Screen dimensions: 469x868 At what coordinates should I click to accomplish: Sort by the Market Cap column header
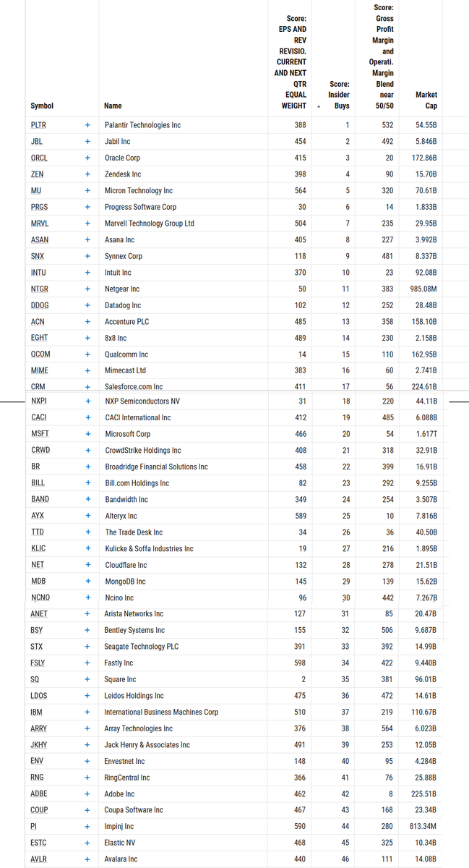(x=426, y=100)
